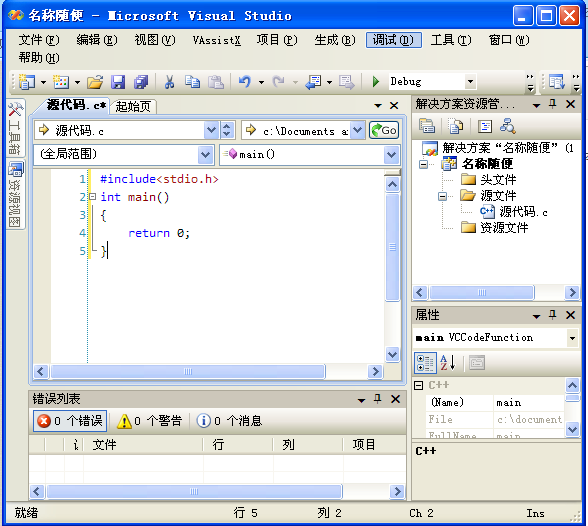Collapse the 源文件 folder node
The height and width of the screenshot is (526, 588).
point(442,196)
